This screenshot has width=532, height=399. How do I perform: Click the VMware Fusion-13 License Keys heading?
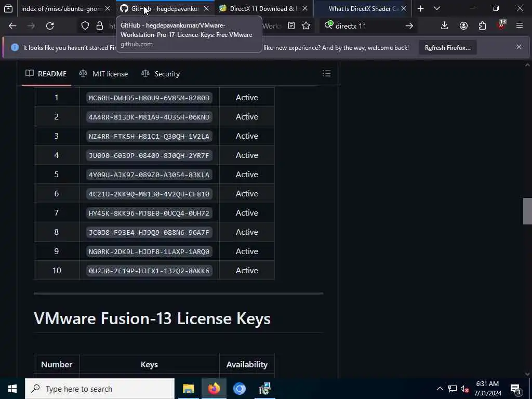pos(152,318)
